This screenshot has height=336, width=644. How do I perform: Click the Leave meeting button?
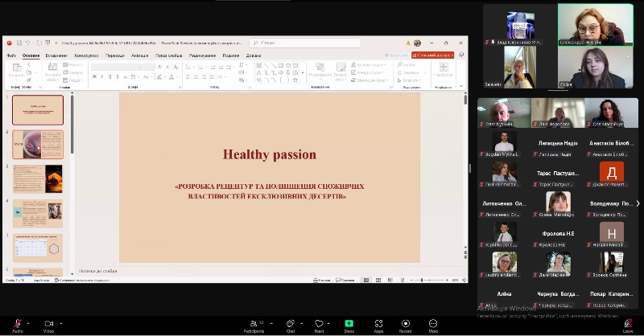[x=628, y=324]
